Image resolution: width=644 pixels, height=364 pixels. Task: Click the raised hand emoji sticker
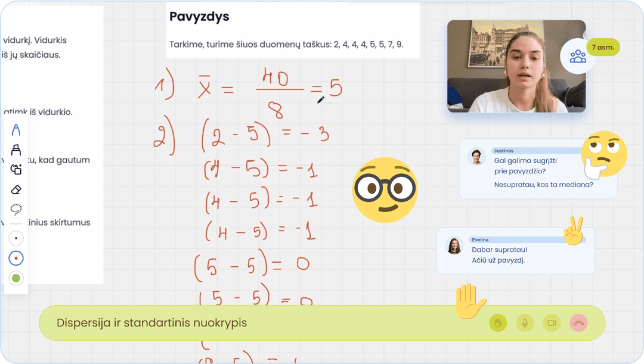click(x=470, y=301)
